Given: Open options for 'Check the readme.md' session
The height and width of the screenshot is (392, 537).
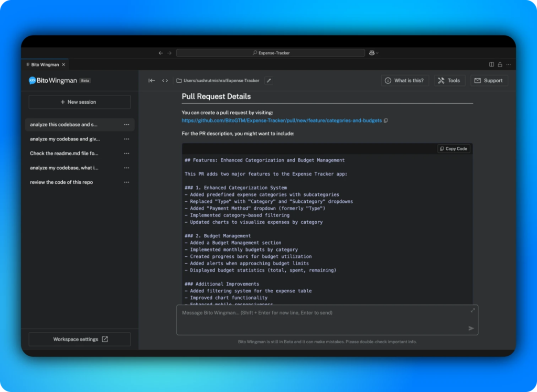Looking at the screenshot, I should coord(126,154).
